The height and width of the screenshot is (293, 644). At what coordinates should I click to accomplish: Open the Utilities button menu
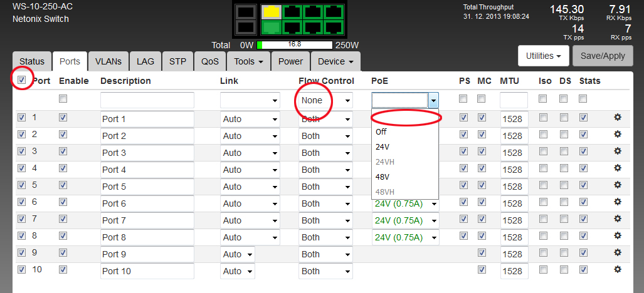point(544,56)
